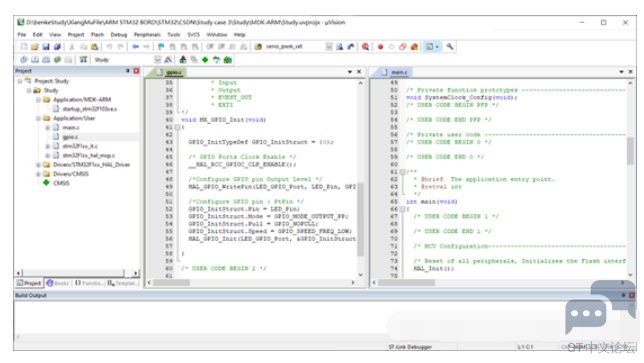644x363 pixels.
Task: Navigate backwards with the blue arrow
Action: (x=136, y=47)
